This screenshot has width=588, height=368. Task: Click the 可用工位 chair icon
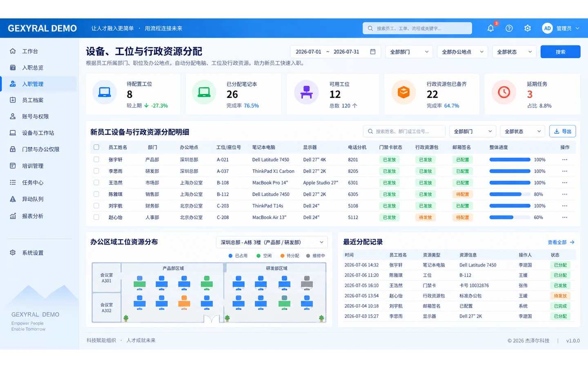coord(306,92)
